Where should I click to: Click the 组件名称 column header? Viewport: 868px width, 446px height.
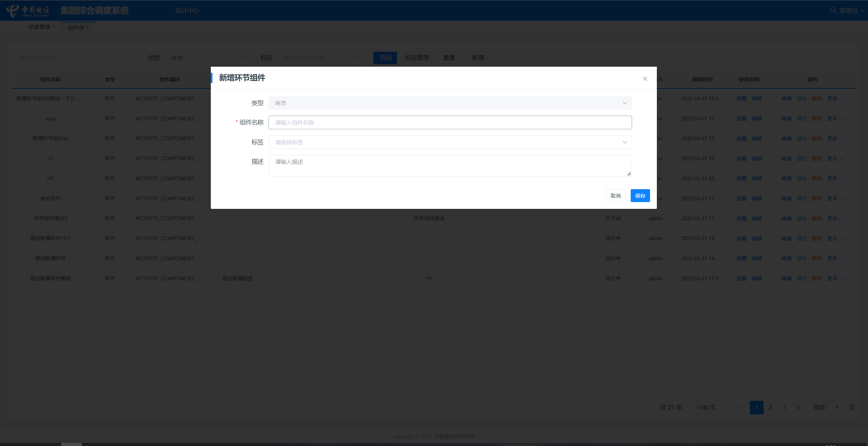50,79
